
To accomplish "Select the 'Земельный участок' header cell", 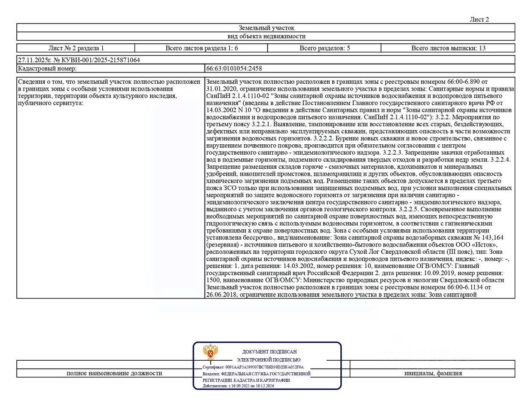I will [x=266, y=28].
